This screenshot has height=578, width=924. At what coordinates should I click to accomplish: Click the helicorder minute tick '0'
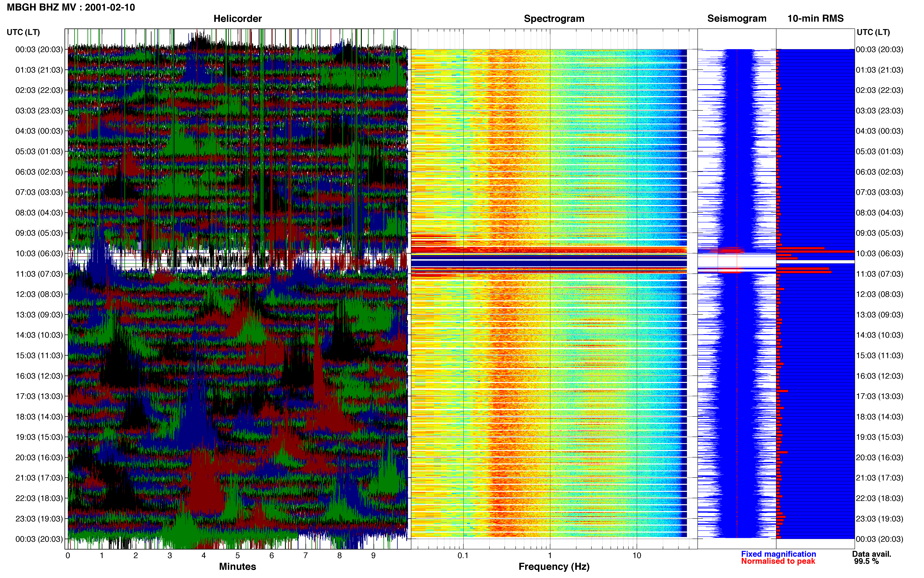68,555
